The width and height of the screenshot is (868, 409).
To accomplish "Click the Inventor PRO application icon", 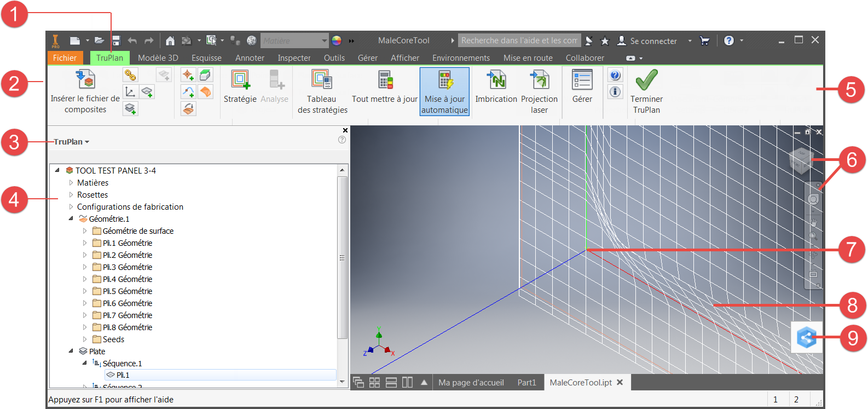I will point(55,41).
